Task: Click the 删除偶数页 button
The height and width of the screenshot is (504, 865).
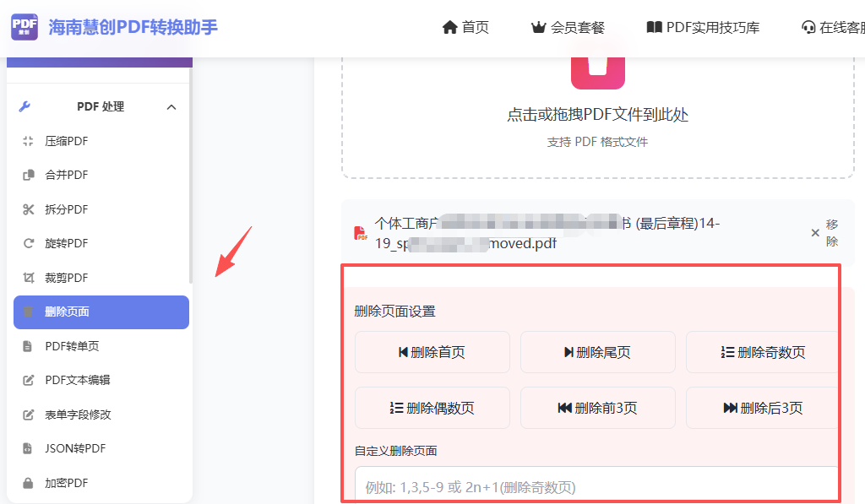Action: (432, 408)
